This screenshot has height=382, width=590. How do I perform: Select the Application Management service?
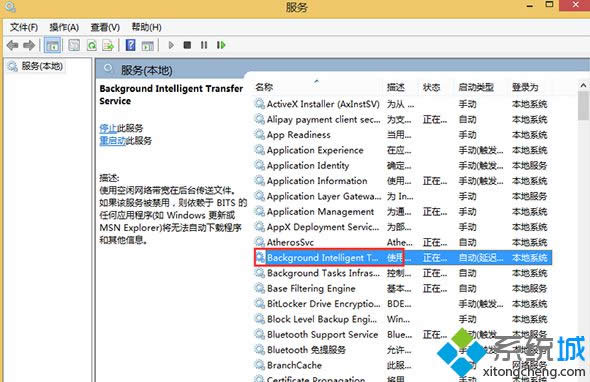point(403,212)
